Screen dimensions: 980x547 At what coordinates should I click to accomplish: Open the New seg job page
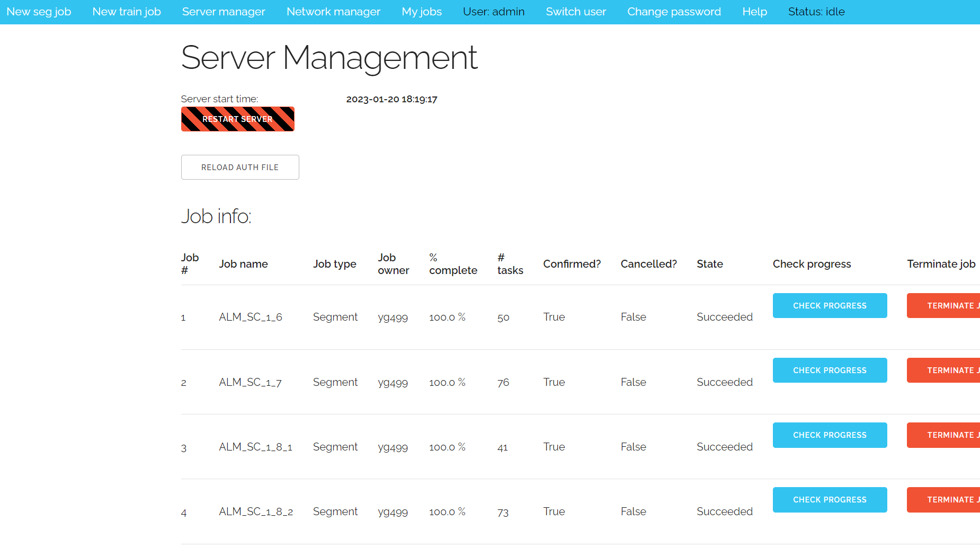tap(39, 12)
